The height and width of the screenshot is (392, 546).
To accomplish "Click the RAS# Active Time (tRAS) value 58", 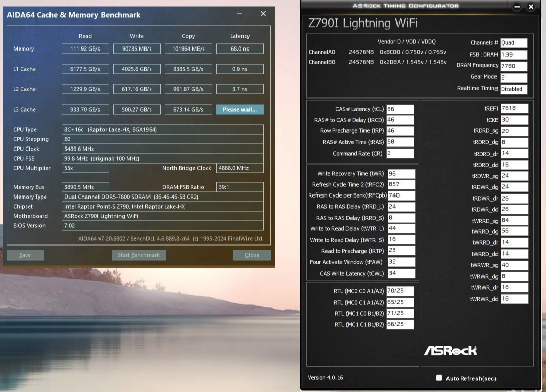I will (x=400, y=142).
